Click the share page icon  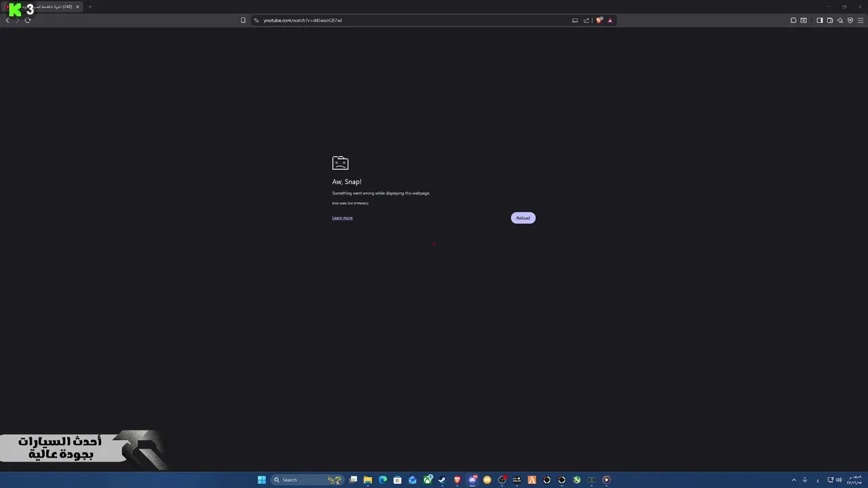pyautogui.click(x=587, y=20)
